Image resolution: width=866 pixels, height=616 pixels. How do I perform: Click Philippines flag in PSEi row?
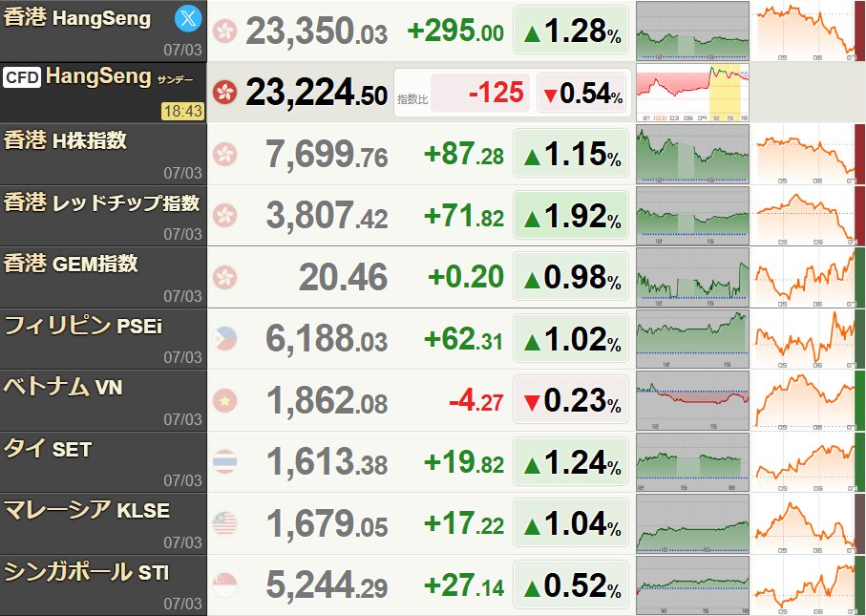(224, 339)
